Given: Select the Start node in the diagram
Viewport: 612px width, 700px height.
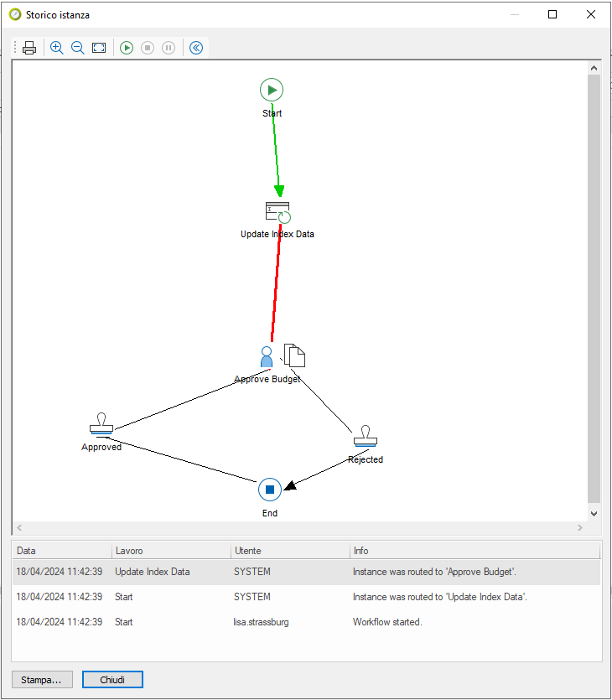Looking at the screenshot, I should tap(271, 90).
